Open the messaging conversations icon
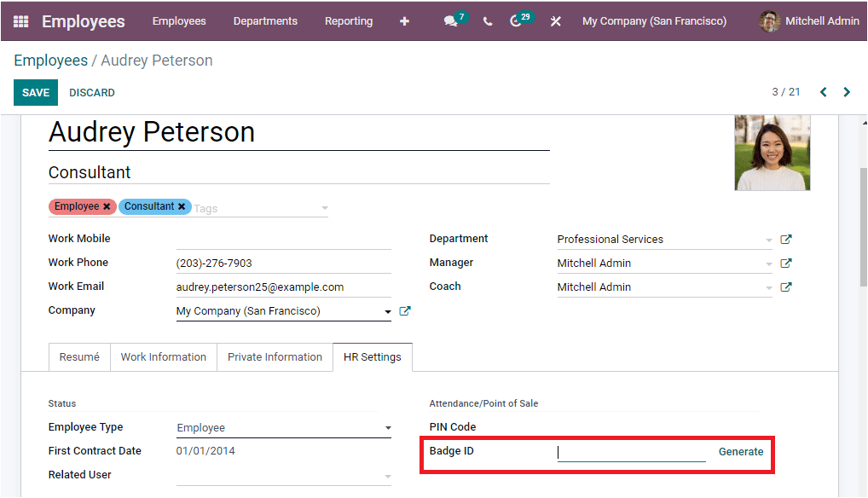868x498 pixels. click(x=451, y=21)
